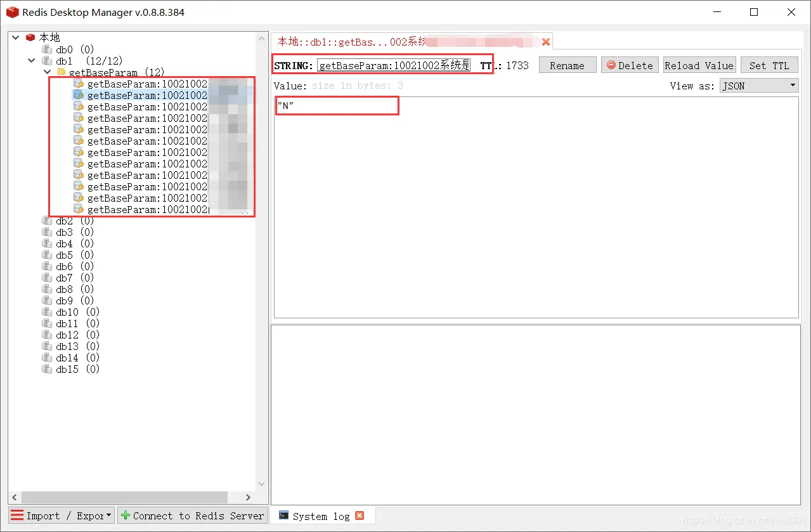Click the Reload Value button
The height and width of the screenshot is (532, 811).
click(x=699, y=65)
